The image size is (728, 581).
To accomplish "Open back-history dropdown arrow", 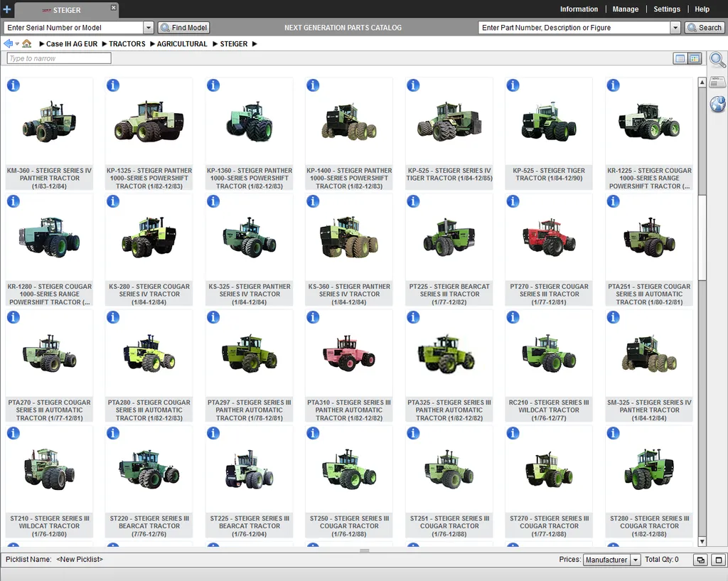I will [x=17, y=43].
